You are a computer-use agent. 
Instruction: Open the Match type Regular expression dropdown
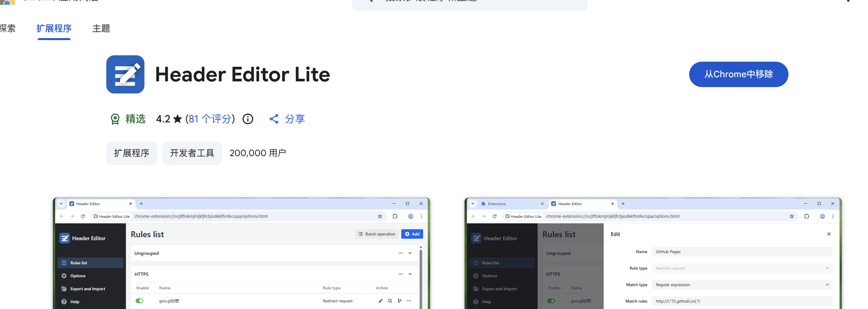pyautogui.click(x=742, y=285)
